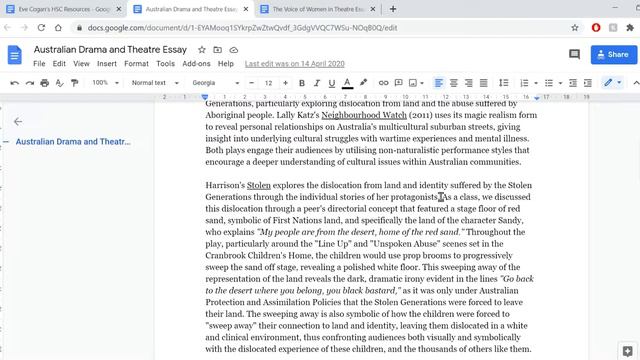Open the text colour picker
The image size is (640, 360).
point(347,83)
